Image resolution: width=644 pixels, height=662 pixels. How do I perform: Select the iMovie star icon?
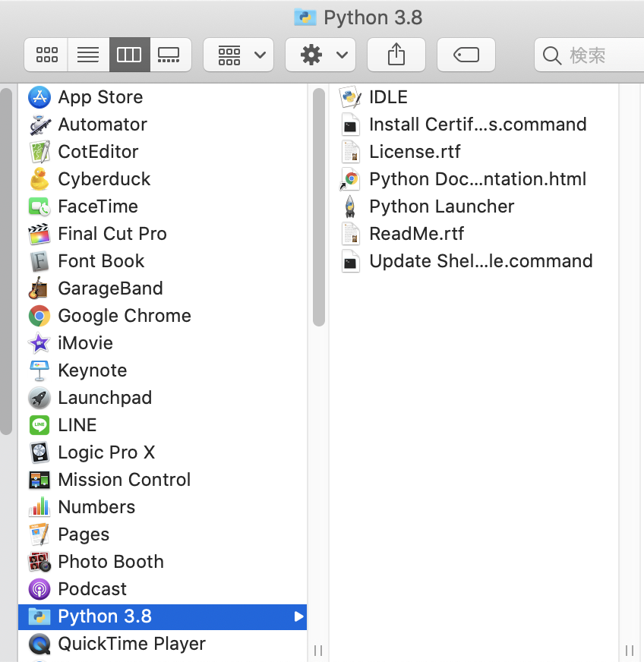coord(39,343)
